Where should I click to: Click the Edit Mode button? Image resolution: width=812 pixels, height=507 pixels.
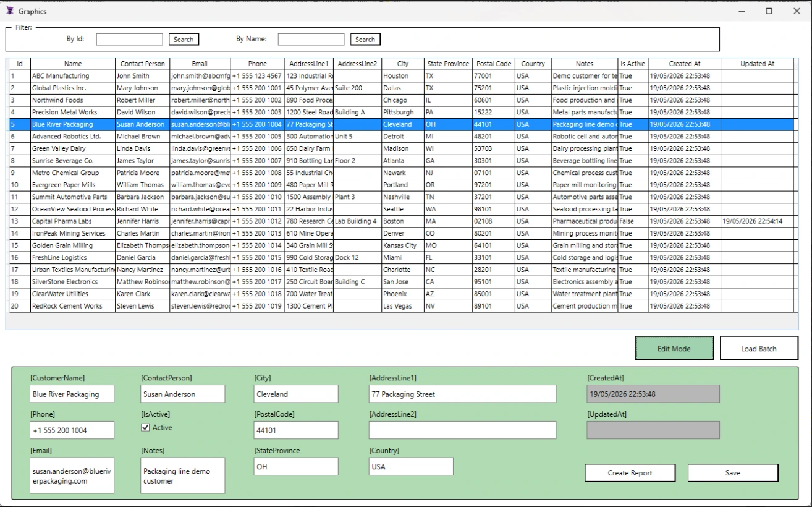[674, 349]
